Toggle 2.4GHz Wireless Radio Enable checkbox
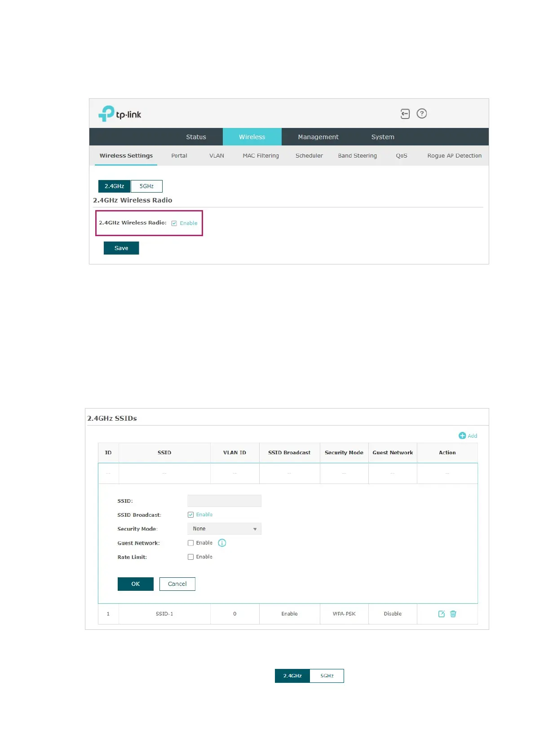The width and height of the screenshot is (535, 756). [x=174, y=223]
